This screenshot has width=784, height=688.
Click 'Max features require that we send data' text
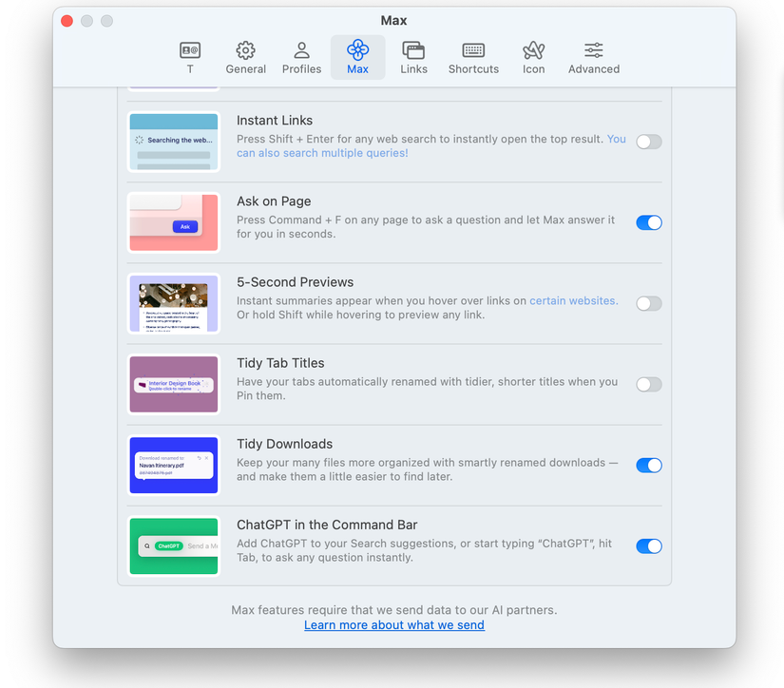(x=394, y=610)
